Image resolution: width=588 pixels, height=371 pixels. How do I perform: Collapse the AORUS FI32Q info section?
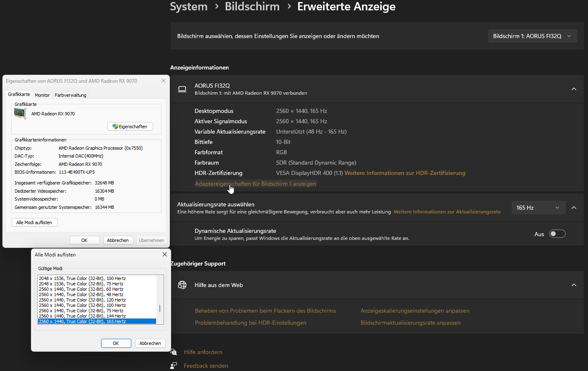[574, 89]
